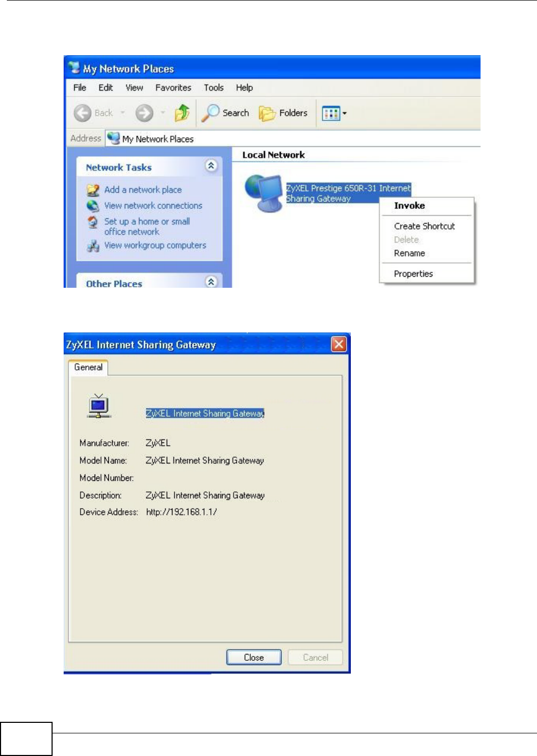The image size is (537, 756).
Task: Click the http://192.168.1.1/ device address
Action: [x=181, y=512]
